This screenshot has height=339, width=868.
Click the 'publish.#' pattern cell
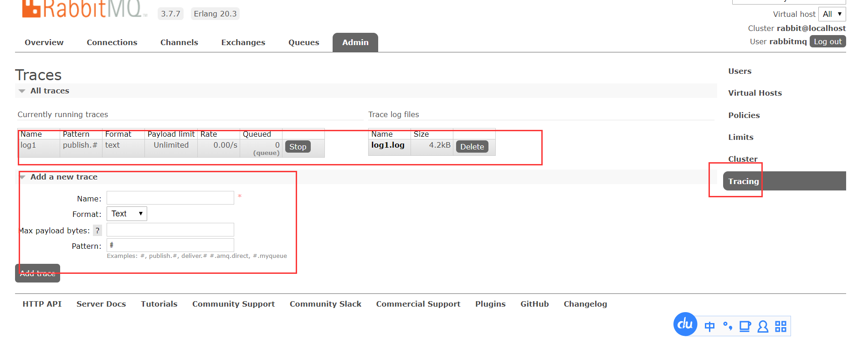coord(81,148)
